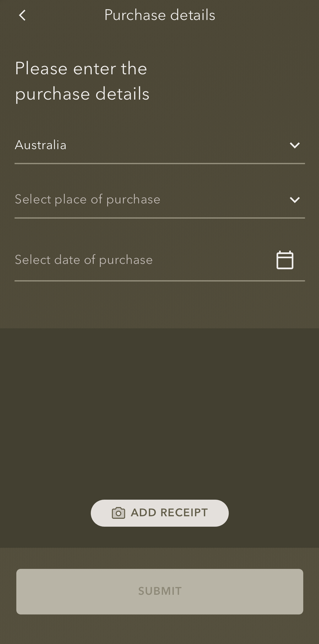Click 'Select place of purchase' placeholder text
Viewport: 319px width, 644px height.
[87, 199]
